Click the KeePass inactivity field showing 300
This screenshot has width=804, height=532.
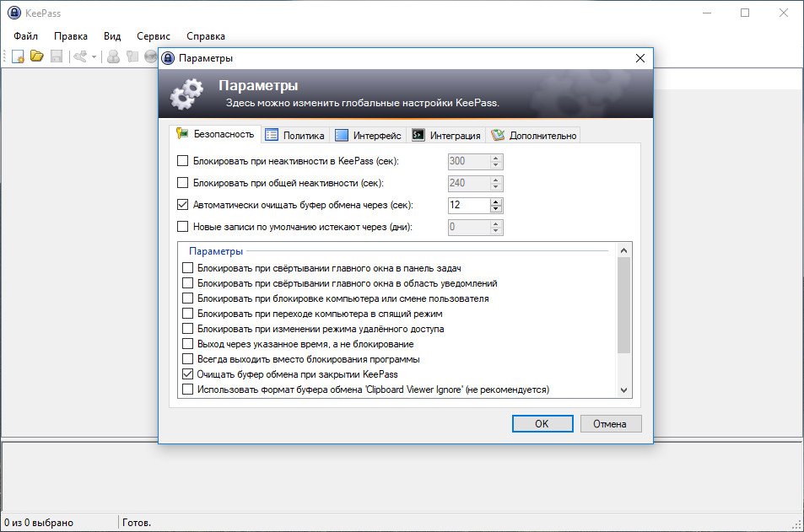point(469,161)
